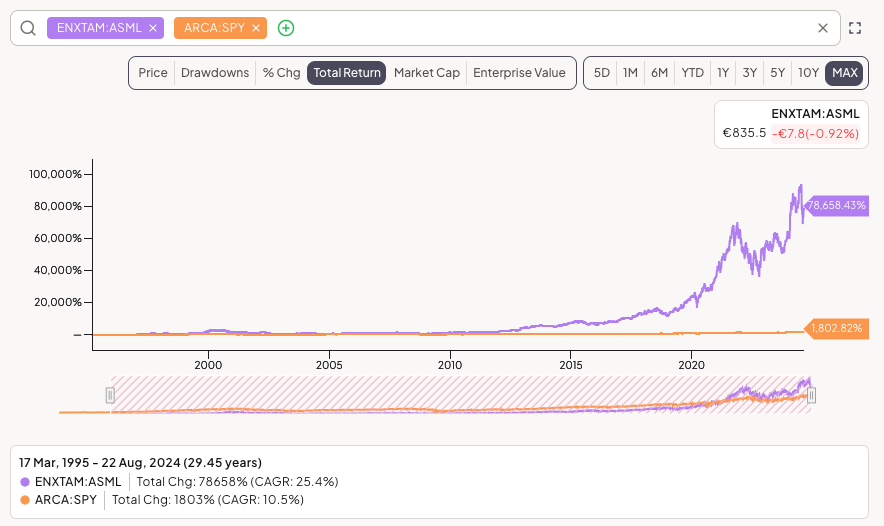Viewport: 884px width, 526px height.
Task: Open the Market Cap tab
Action: click(x=427, y=73)
